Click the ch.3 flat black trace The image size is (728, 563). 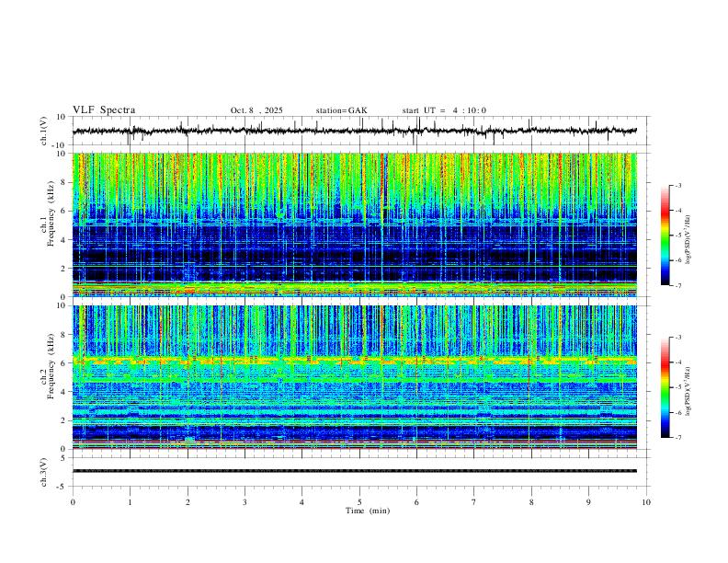pyautogui.click(x=355, y=471)
